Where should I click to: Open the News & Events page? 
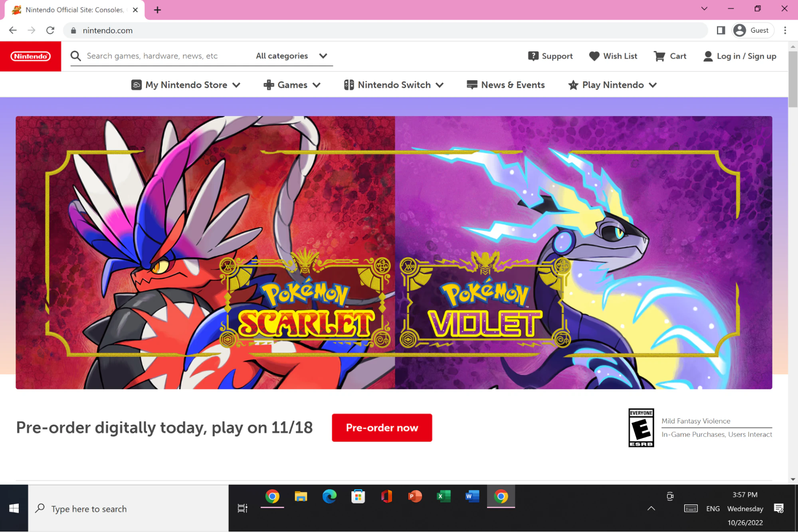505,85
